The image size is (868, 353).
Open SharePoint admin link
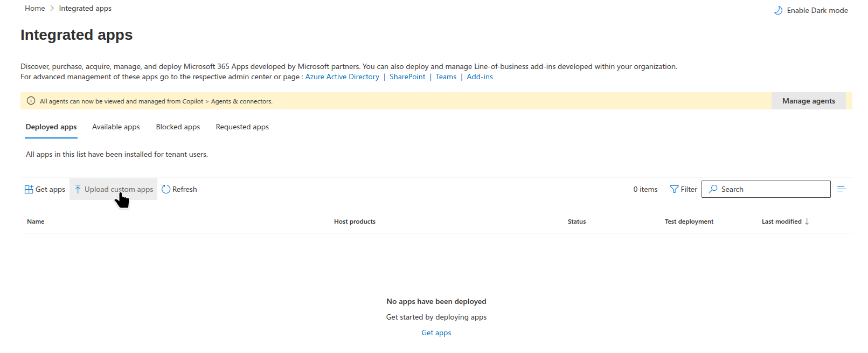pyautogui.click(x=407, y=77)
